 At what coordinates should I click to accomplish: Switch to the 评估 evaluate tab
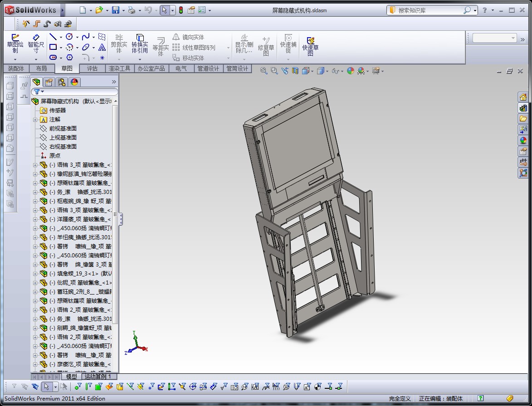coord(92,68)
